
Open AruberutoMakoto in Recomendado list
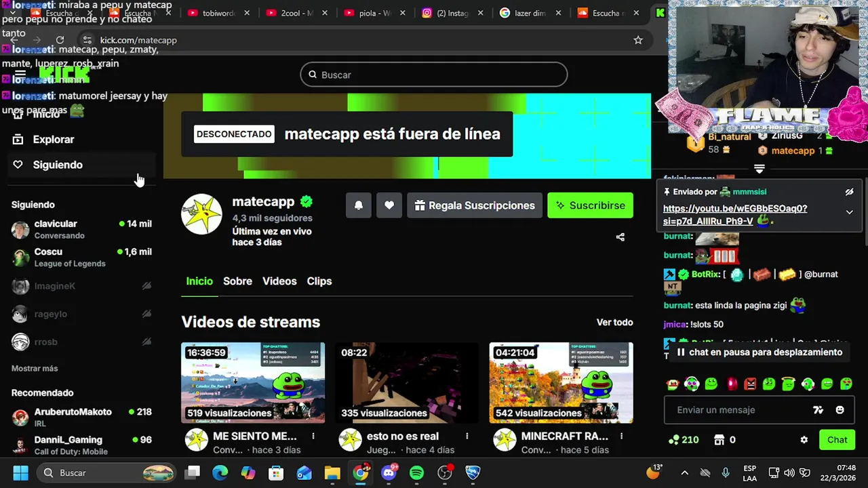(x=81, y=418)
